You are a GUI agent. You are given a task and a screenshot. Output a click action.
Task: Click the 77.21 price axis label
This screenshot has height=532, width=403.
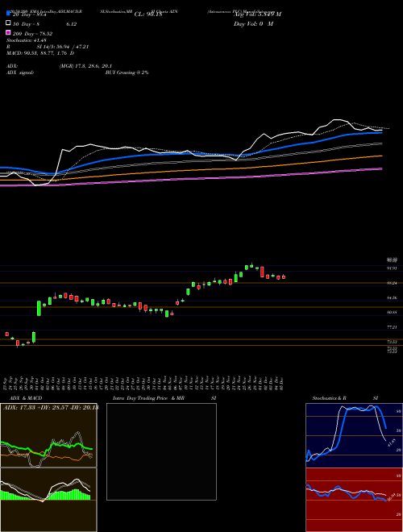tap(393, 327)
